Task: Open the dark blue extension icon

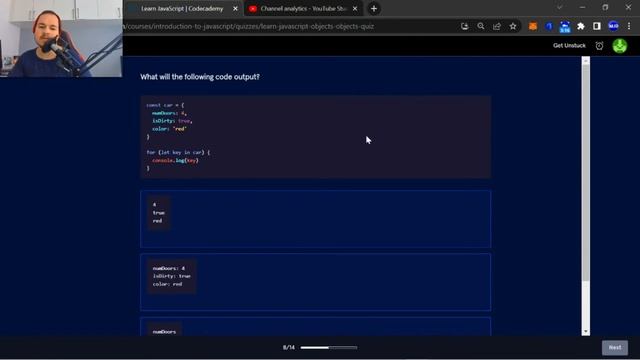Action: coord(549,27)
